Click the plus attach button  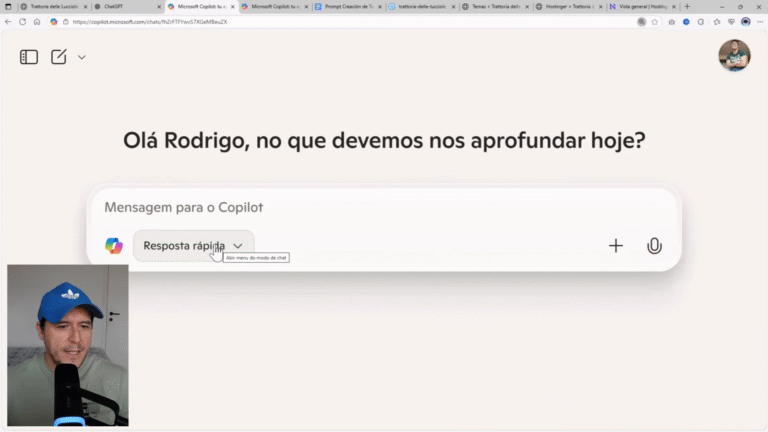pyautogui.click(x=616, y=246)
